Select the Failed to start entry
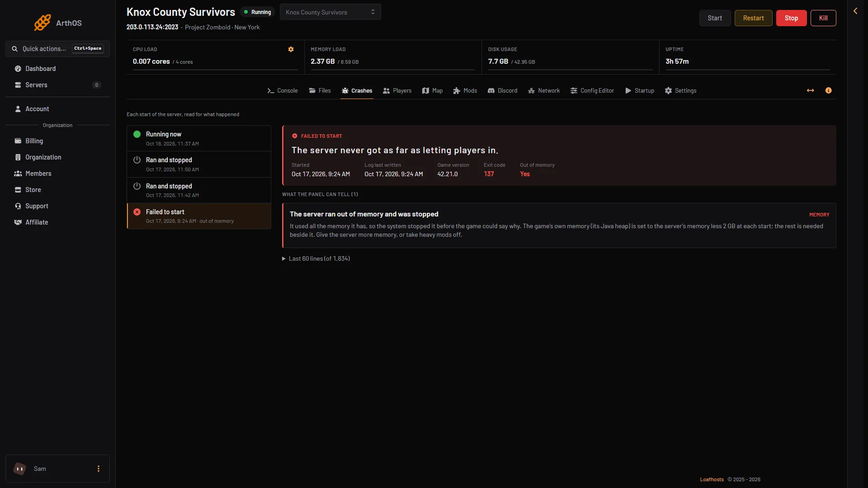The height and width of the screenshot is (488, 868). (199, 216)
